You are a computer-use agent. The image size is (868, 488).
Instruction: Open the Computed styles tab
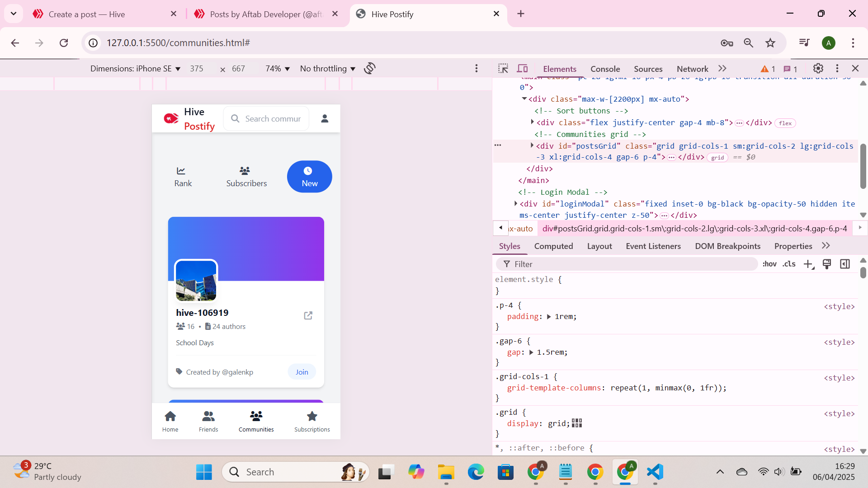tap(553, 246)
